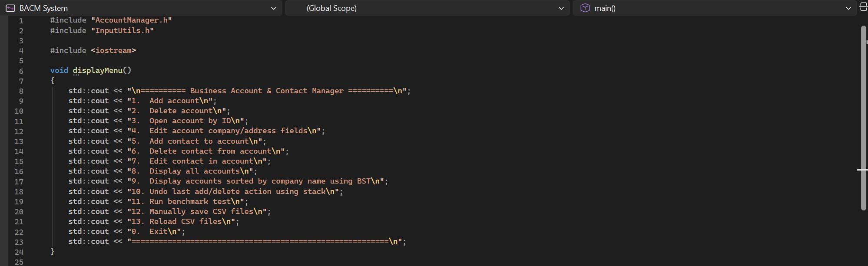Click the <iostream> include text
Viewport: 868px width, 266px height.
113,50
